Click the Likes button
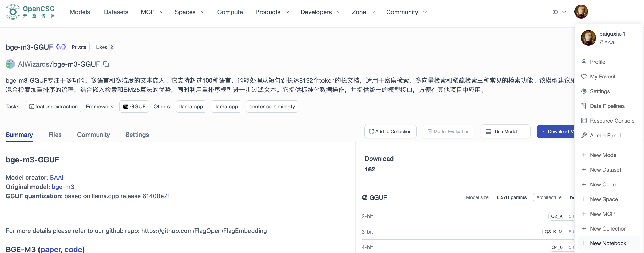 click(104, 47)
